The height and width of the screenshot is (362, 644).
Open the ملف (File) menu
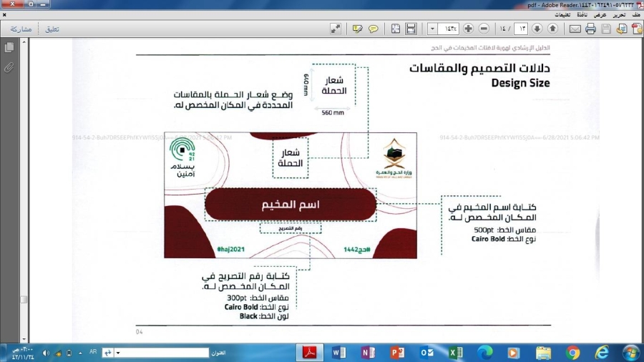pyautogui.click(x=635, y=14)
